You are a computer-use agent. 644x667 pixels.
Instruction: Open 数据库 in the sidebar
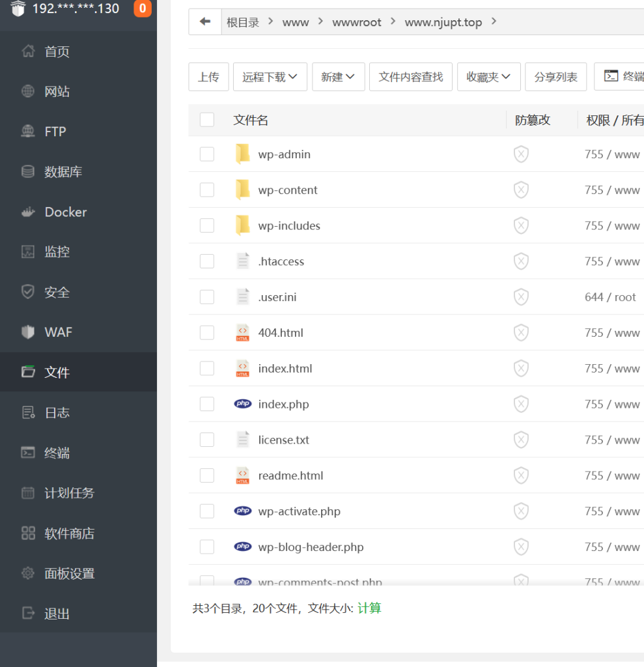point(63,172)
